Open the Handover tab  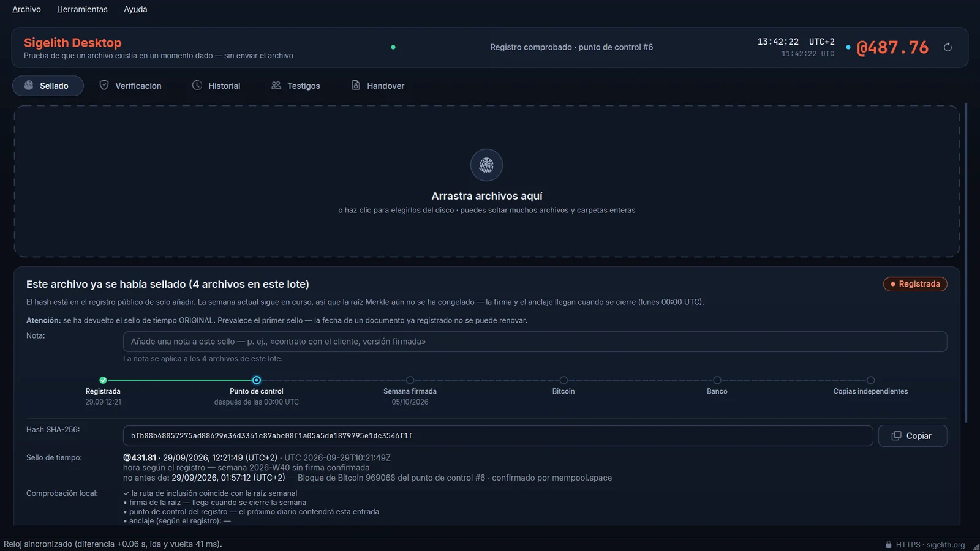(378, 86)
